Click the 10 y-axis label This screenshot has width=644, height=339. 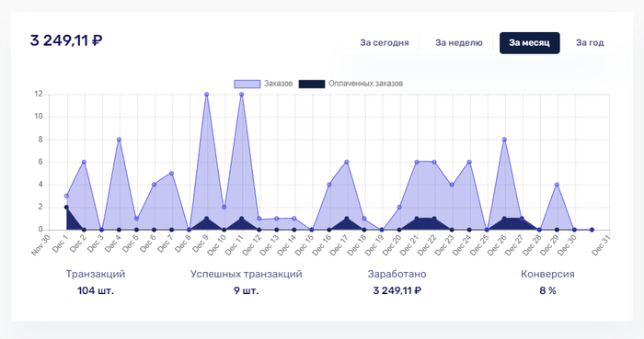[39, 117]
